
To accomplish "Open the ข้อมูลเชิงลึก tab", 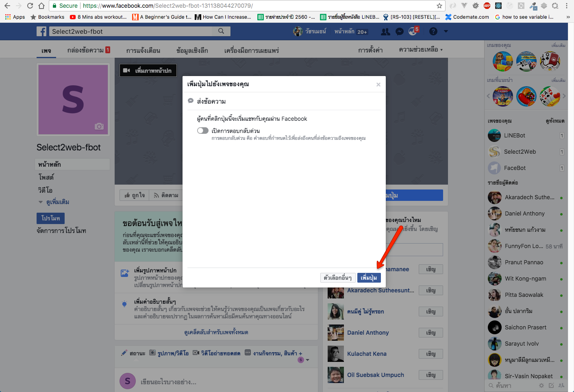I will pyautogui.click(x=192, y=50).
